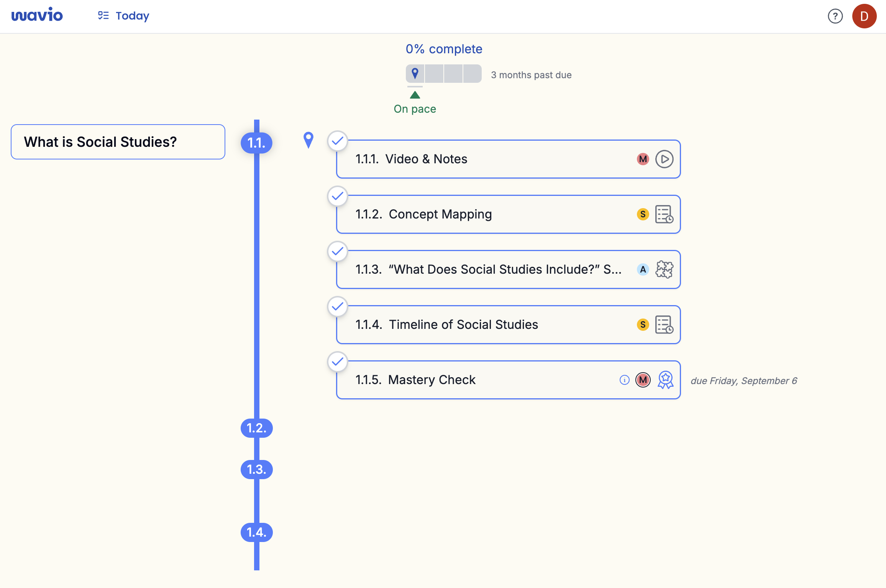Screen dimensions: 886x588
Task: Click the info icon on Mastery Check
Action: click(624, 380)
